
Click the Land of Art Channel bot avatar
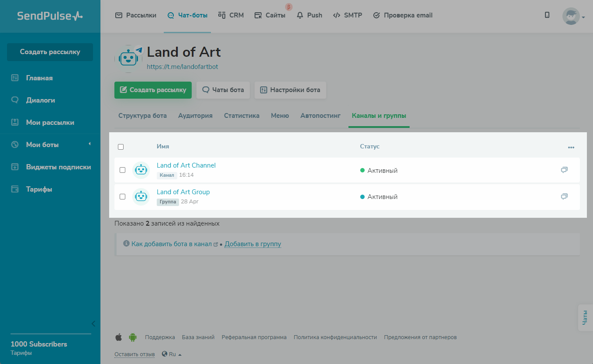141,170
